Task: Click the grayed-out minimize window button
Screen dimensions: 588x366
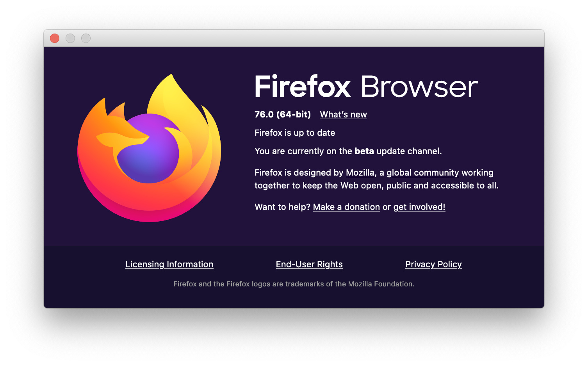Action: [x=70, y=38]
